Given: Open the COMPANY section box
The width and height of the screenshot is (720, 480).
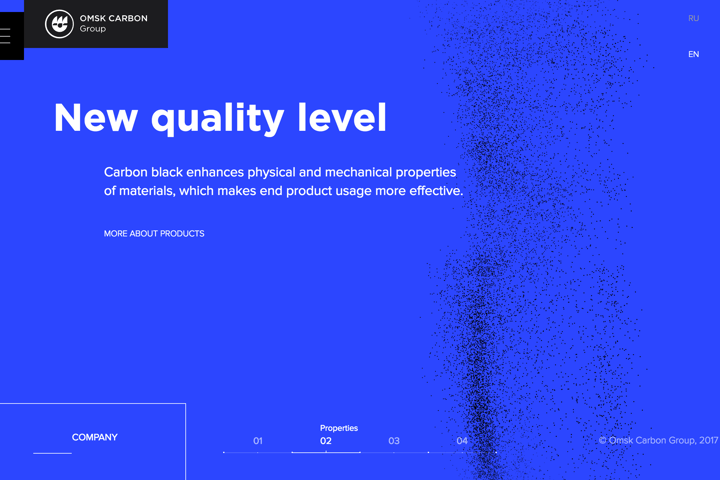Looking at the screenshot, I should click(x=93, y=441).
